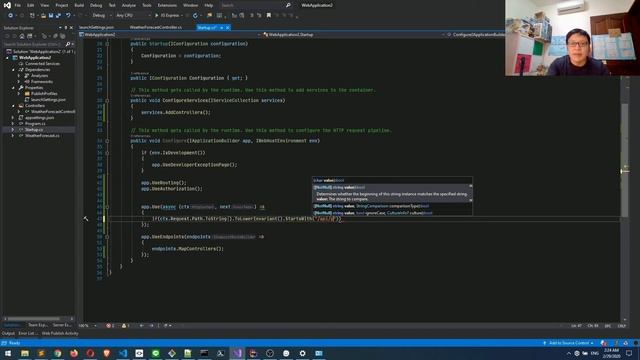This screenshot has height=360, width=640.
Task: Collapse the Controllers folder
Action: pyautogui.click(x=13, y=106)
